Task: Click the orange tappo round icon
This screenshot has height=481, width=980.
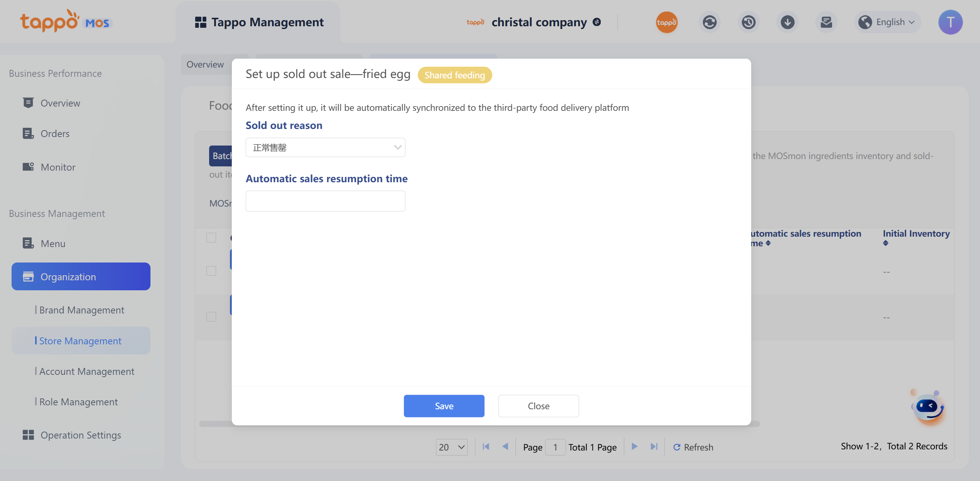Action: [x=666, y=22]
